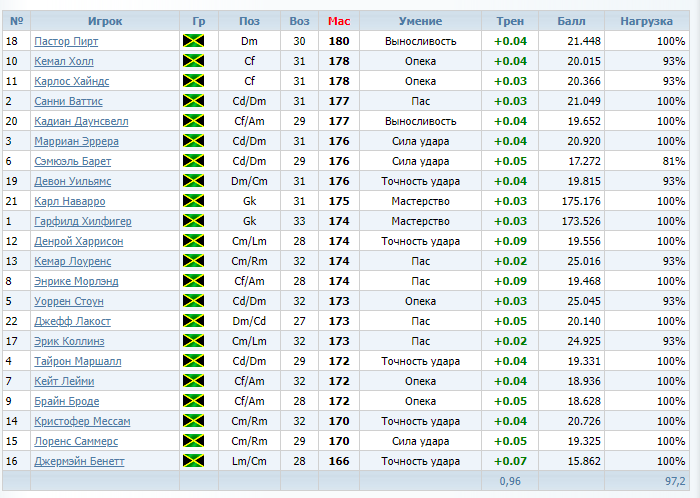Viewport: 700px width, 498px height.
Task: Click Jamaica flag in Джермэйн Бенетт row
Action: 193,461
